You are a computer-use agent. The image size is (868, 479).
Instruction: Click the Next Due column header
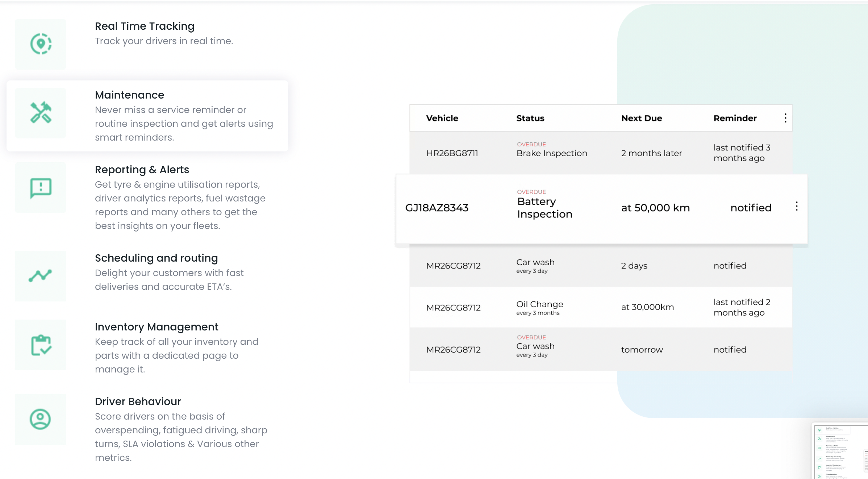641,118
